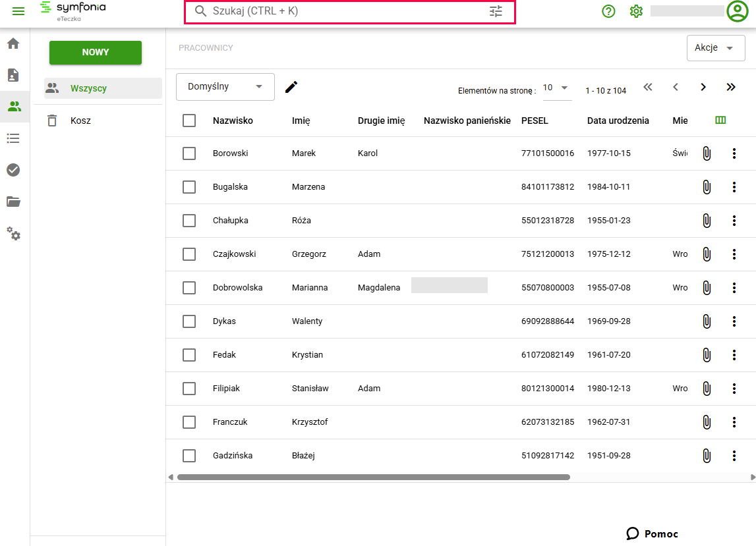Open settings gear in top bar
The height and width of the screenshot is (546, 756).
pos(636,11)
